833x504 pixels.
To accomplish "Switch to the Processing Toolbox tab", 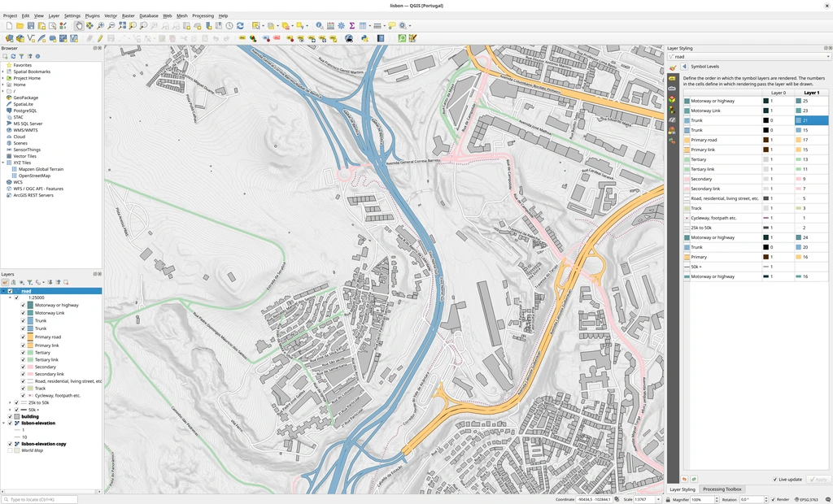I will pyautogui.click(x=722, y=489).
